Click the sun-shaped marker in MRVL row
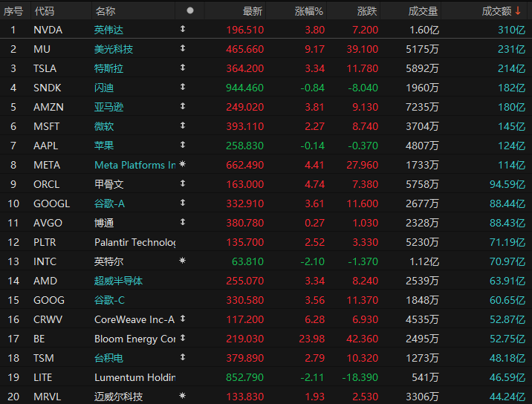Viewport: 532px width, 404px height. [183, 396]
